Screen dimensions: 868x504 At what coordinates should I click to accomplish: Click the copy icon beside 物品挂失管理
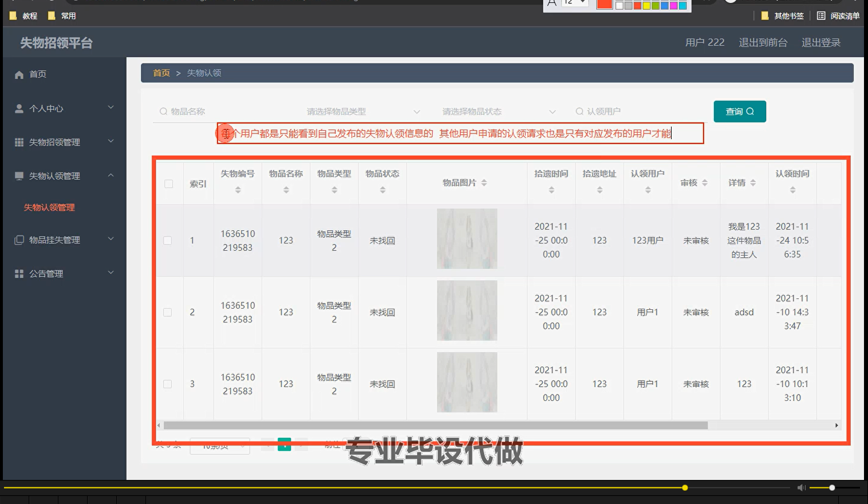click(x=19, y=240)
